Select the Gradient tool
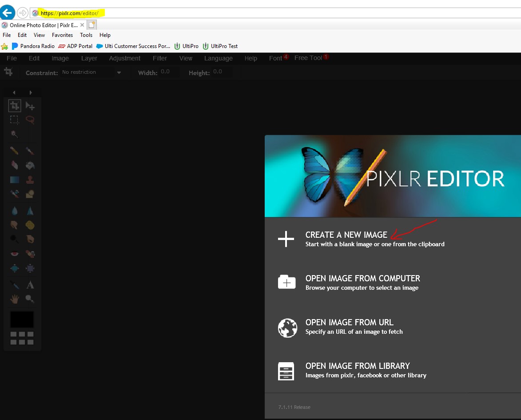Screen dimensions: 521x420 [14, 180]
